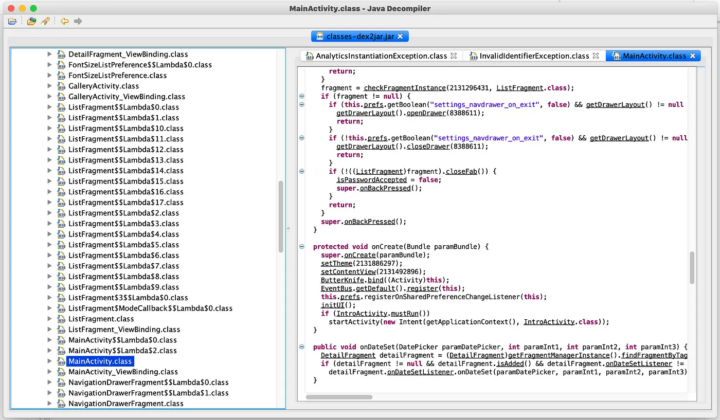This screenshot has height=420, width=720.
Task: Fold the onCreate method block
Action: (302, 246)
